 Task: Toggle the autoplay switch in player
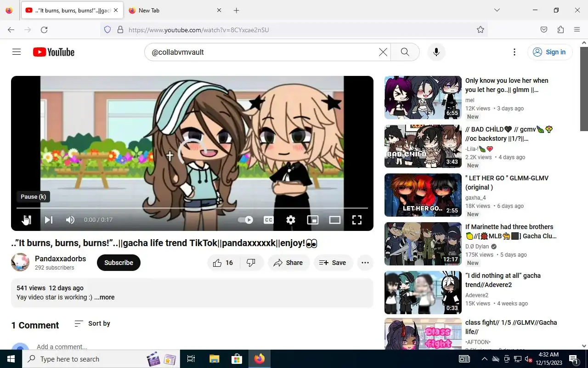(246, 220)
